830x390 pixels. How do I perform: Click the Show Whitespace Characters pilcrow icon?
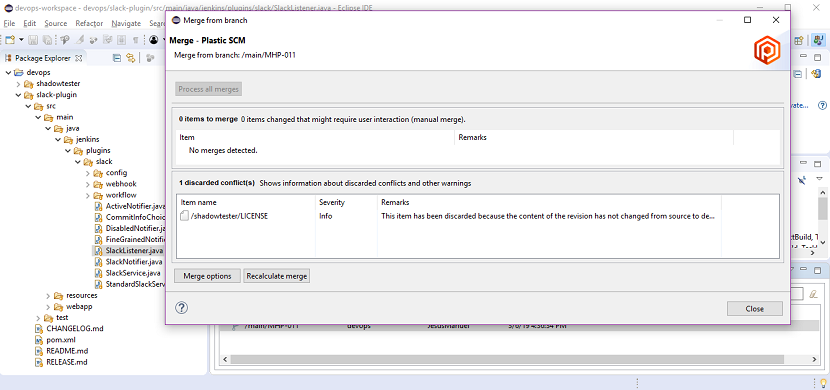click(x=136, y=40)
